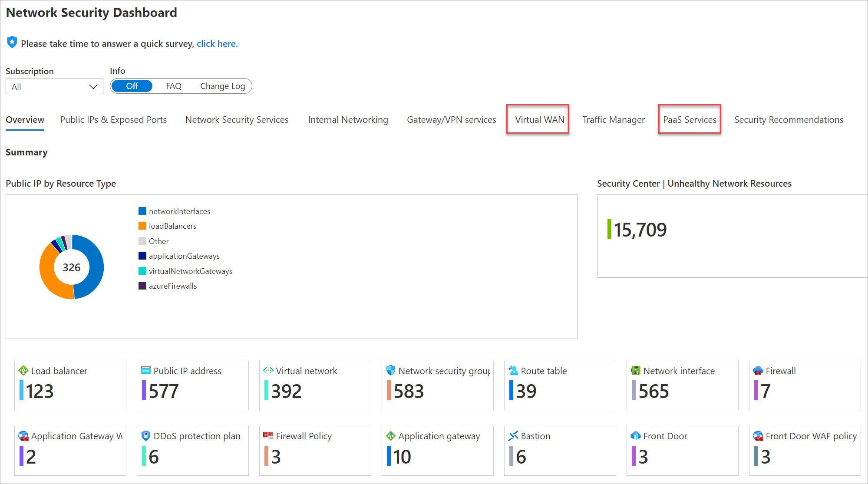Select the DDoS protection plan shield icon

[x=145, y=436]
